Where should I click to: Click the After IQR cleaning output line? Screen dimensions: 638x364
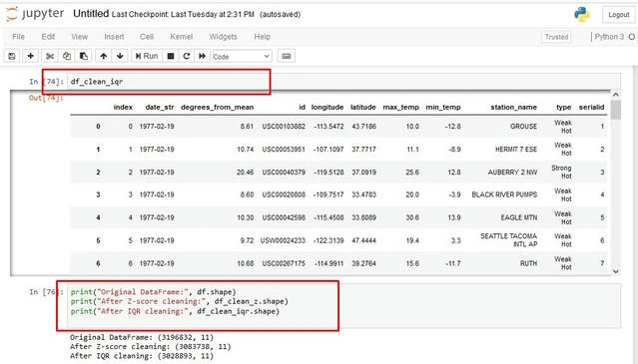point(142,356)
